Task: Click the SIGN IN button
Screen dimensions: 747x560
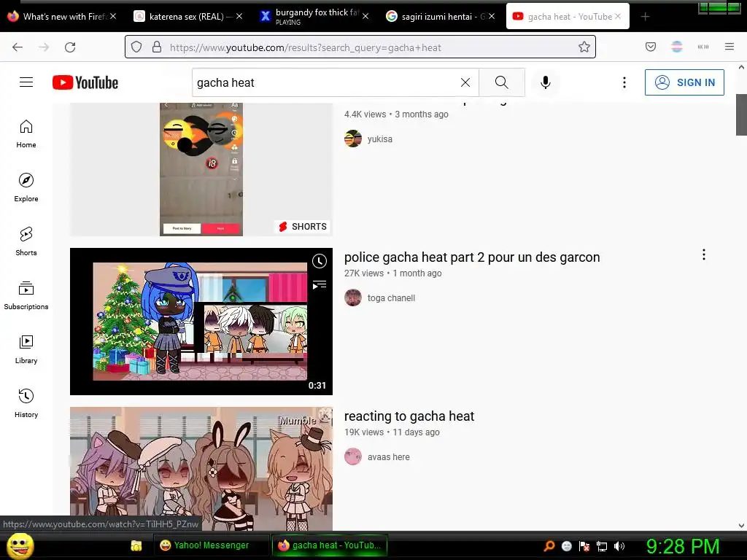Action: click(x=684, y=82)
